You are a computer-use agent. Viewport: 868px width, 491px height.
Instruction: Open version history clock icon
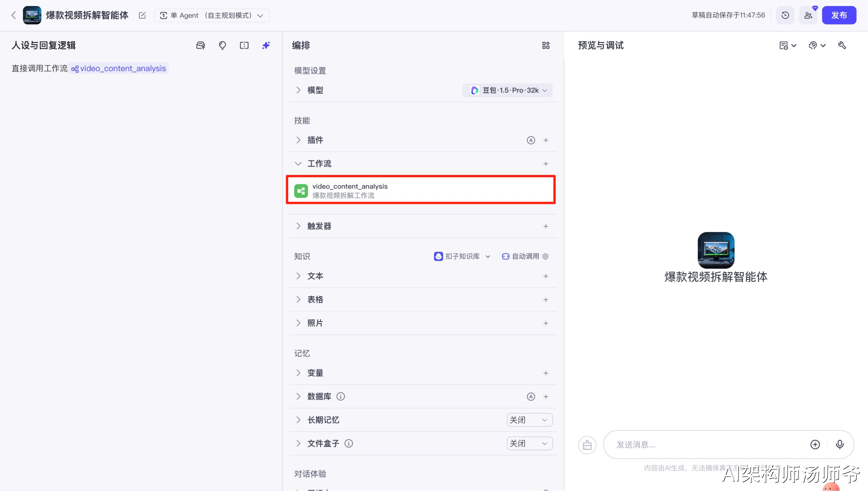[785, 15]
